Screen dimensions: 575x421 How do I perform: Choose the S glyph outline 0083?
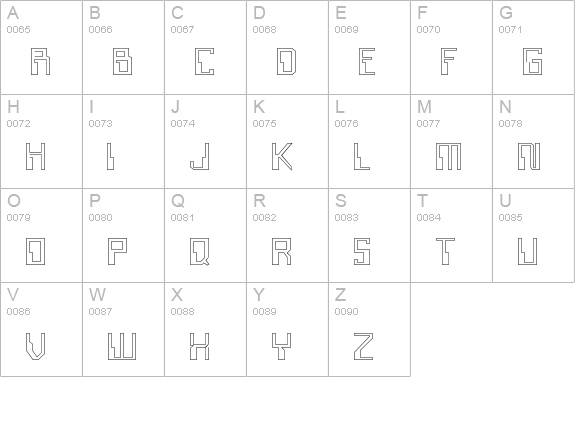(x=362, y=251)
